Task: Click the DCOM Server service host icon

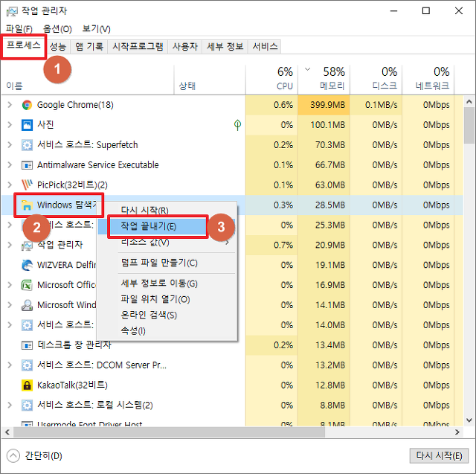Action: 27,365
